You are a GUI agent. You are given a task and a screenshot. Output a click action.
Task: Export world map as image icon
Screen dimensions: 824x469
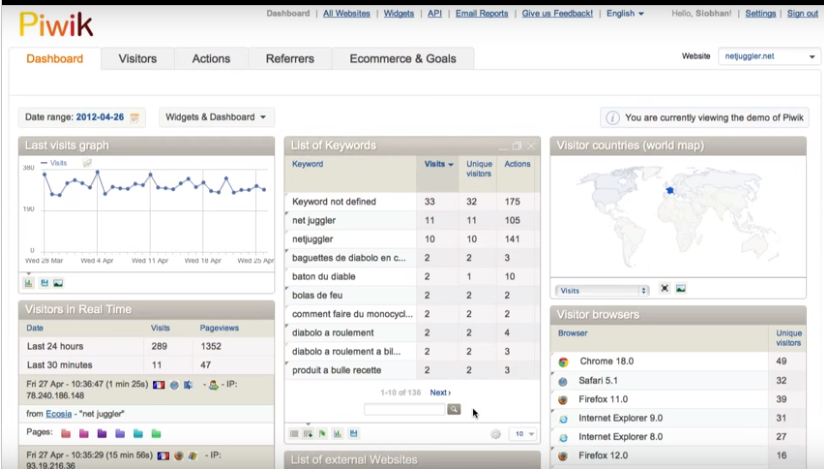(681, 289)
